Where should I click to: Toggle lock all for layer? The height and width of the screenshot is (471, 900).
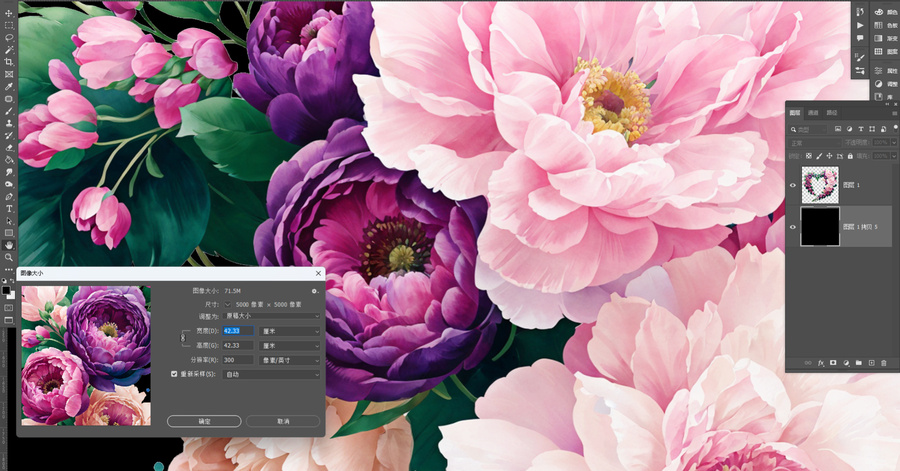[850, 156]
